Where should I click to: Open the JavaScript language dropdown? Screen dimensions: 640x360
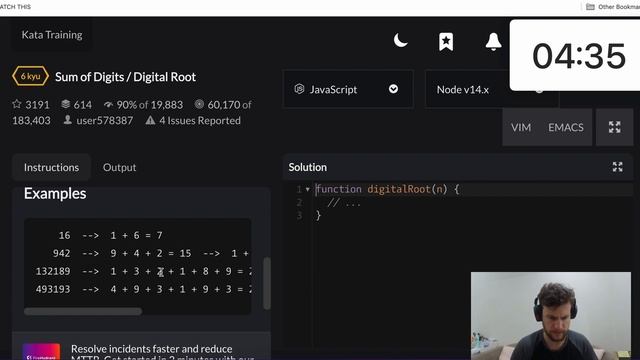pos(348,89)
